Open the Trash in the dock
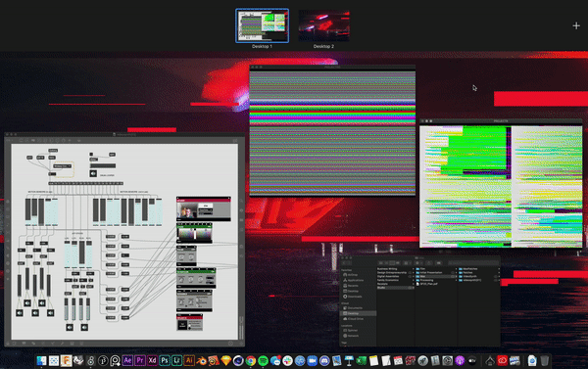 [545, 360]
